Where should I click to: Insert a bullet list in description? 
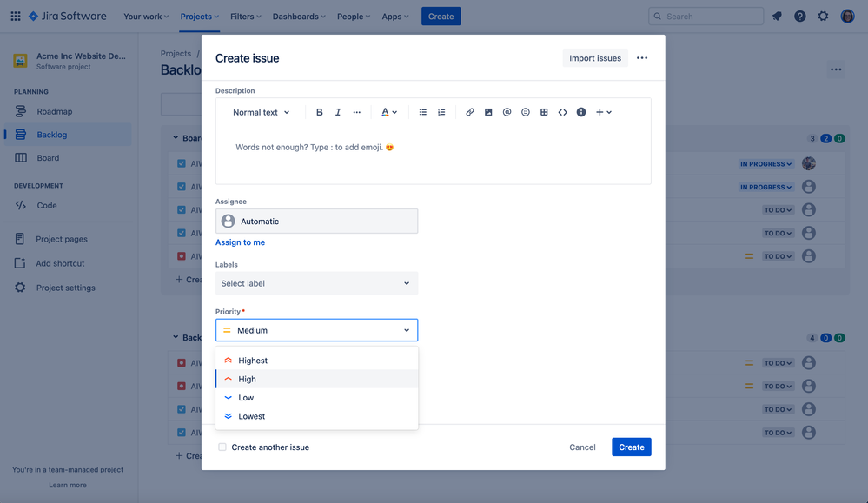[422, 112]
